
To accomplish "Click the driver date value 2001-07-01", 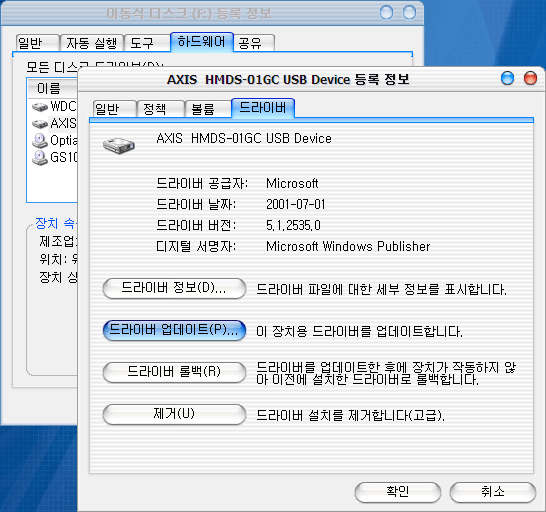I will pyautogui.click(x=296, y=204).
